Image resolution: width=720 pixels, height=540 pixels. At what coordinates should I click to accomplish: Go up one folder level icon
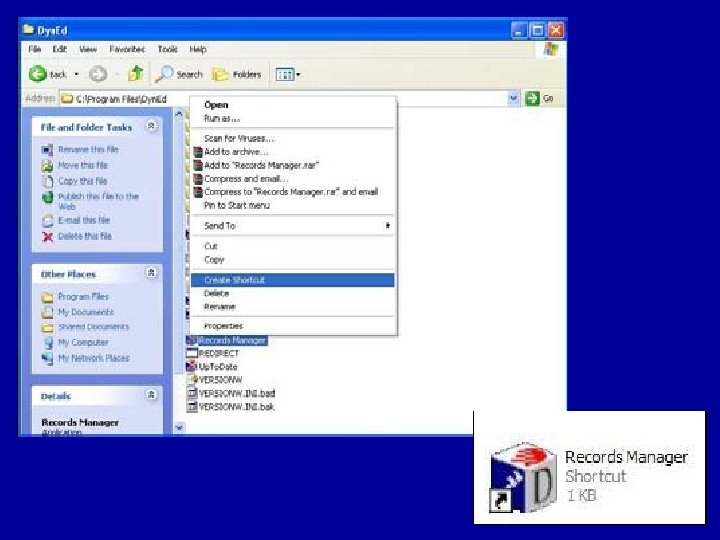pos(135,73)
